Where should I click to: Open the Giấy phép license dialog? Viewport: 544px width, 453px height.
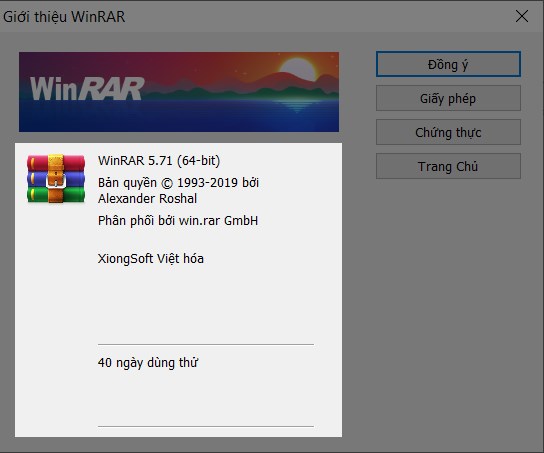click(448, 98)
